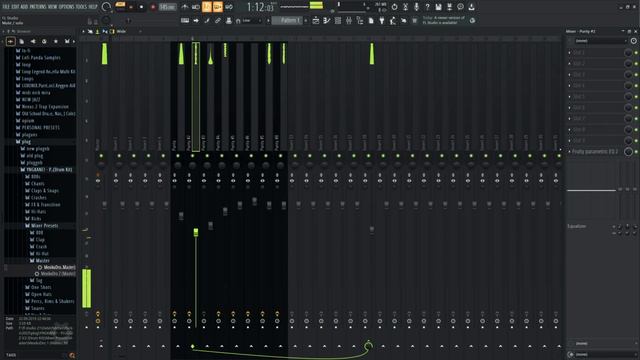Toggle the Slot 5 enable LED
Image resolution: width=640 pixels, height=360 pixels.
[x=636, y=97]
